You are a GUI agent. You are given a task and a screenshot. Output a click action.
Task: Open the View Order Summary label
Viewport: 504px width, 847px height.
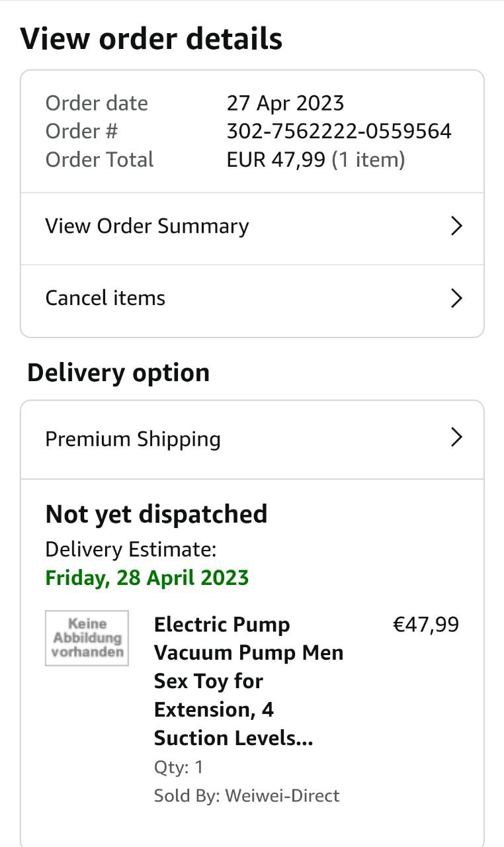(147, 226)
